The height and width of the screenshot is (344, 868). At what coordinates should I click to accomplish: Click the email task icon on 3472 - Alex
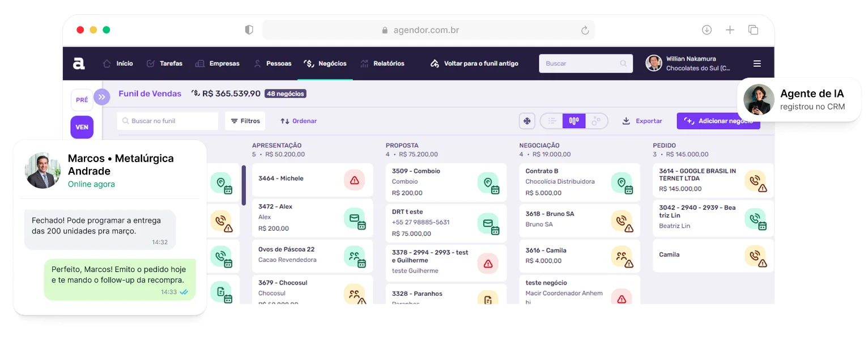coord(355,219)
